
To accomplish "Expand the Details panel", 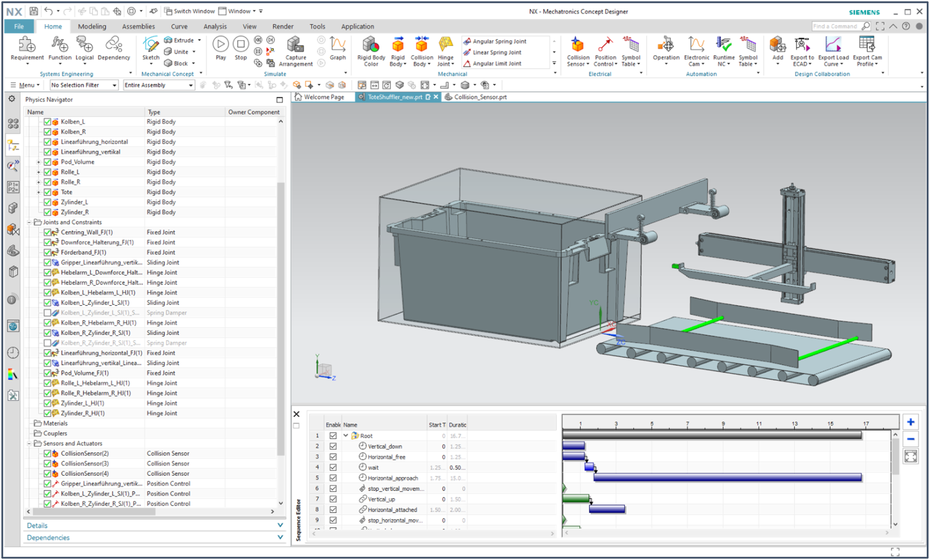I will (154, 525).
